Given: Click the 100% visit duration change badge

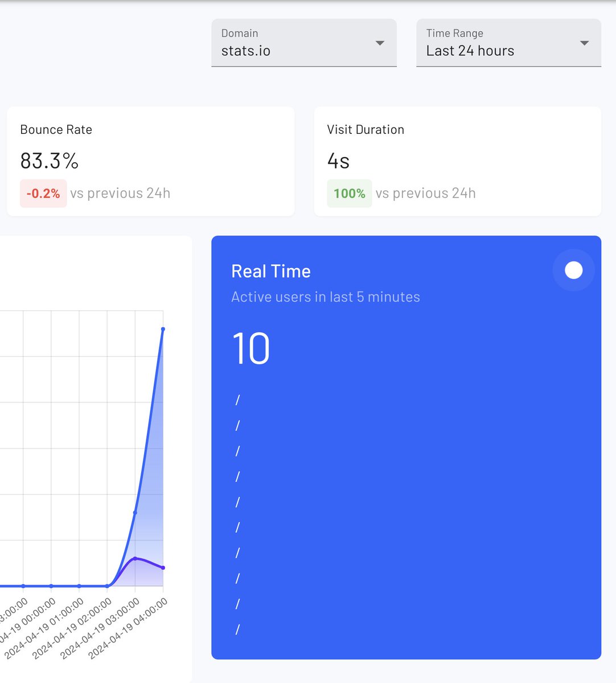Looking at the screenshot, I should (x=349, y=194).
